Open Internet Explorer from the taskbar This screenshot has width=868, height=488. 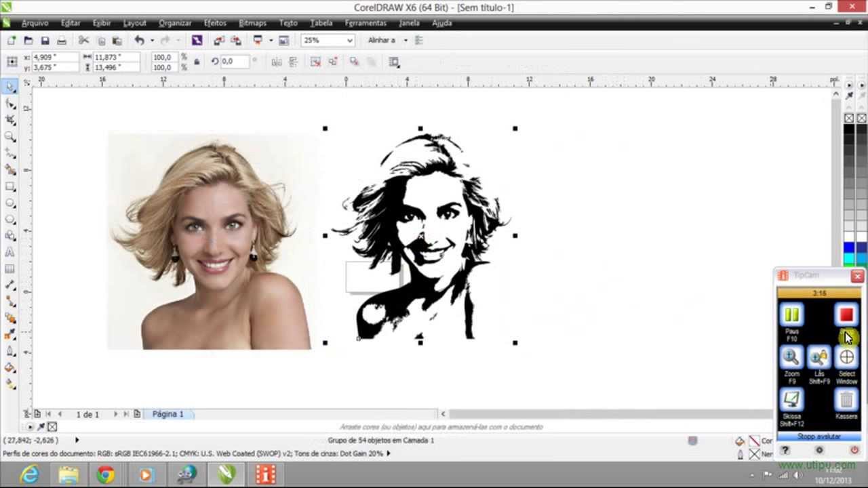coord(30,475)
